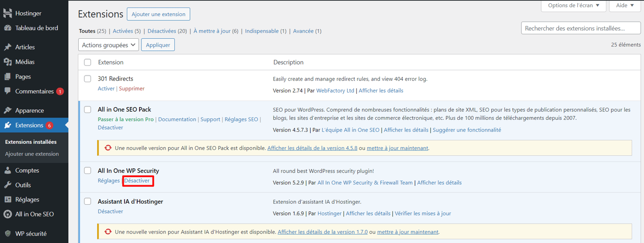This screenshot has height=243, width=644.
Task: Click Afficher les détails for 301 Redirects
Action: pos(381,91)
